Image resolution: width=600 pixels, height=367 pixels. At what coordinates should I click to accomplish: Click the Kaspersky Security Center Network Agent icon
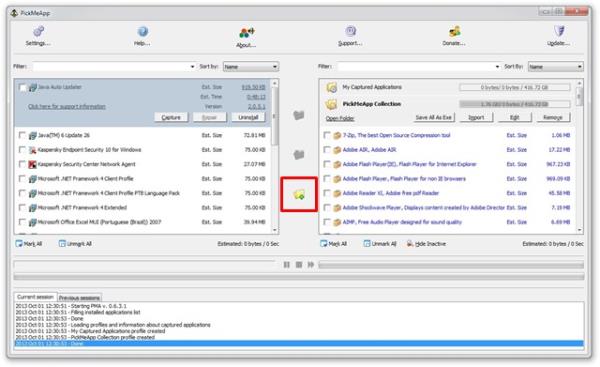[x=33, y=164]
